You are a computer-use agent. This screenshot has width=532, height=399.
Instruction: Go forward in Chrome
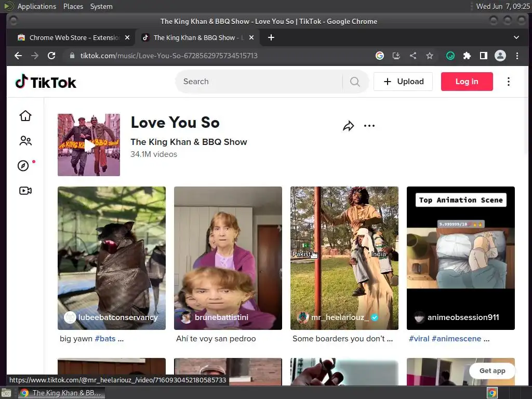pos(35,56)
